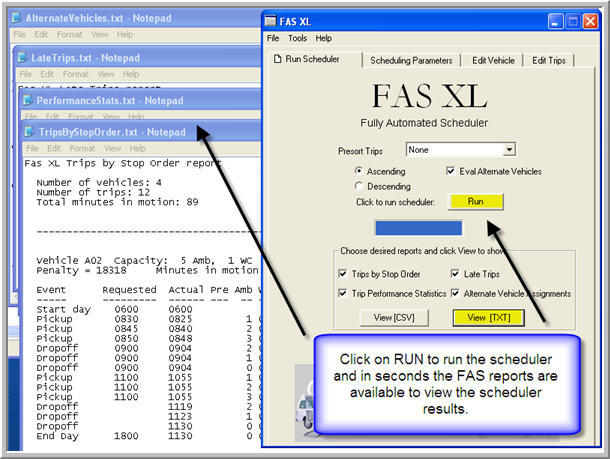Switch to Scheduling Parameters tab
The height and width of the screenshot is (459, 610).
click(x=411, y=61)
